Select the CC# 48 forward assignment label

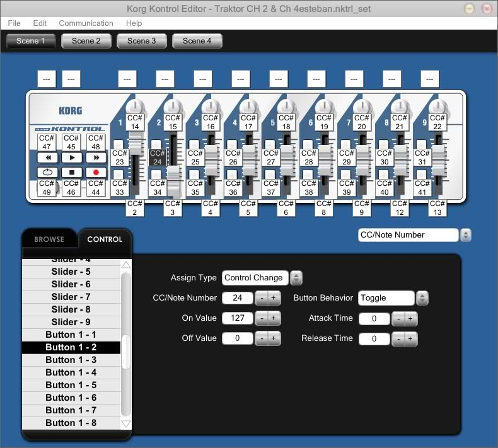pyautogui.click(x=96, y=142)
